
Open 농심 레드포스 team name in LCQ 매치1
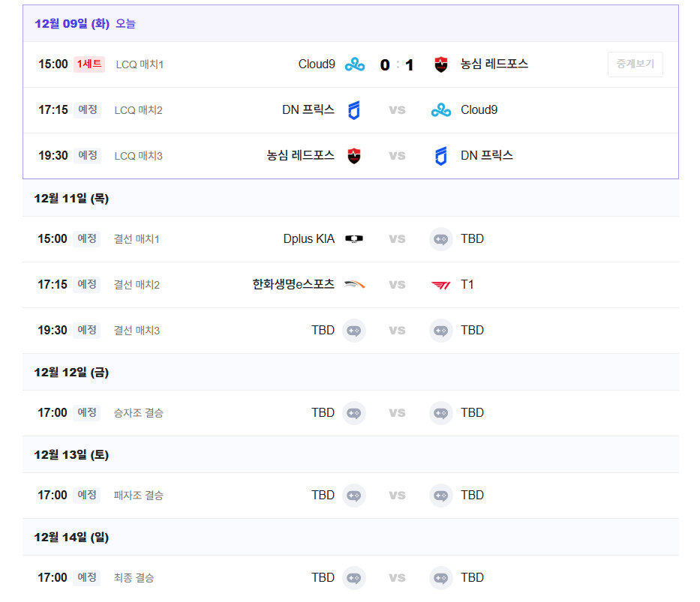494,64
